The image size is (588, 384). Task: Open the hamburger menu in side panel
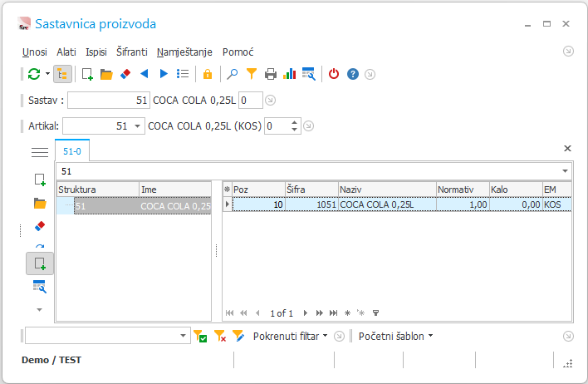(40, 152)
